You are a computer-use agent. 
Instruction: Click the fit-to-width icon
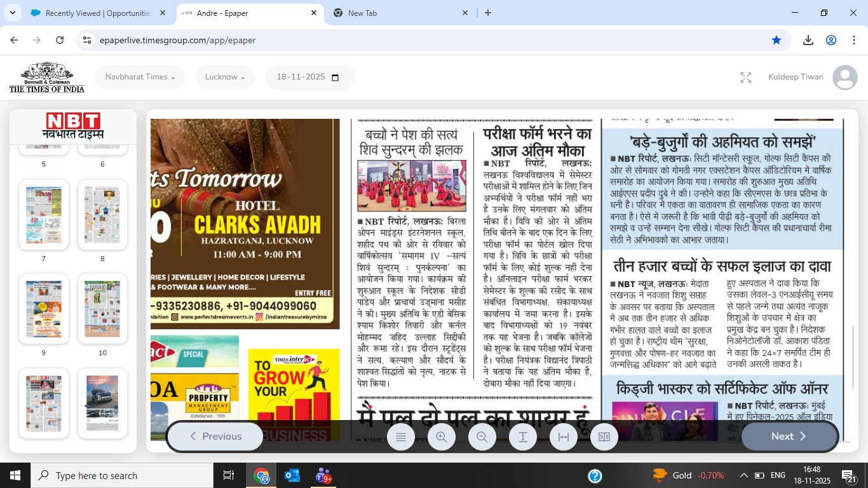click(x=564, y=437)
